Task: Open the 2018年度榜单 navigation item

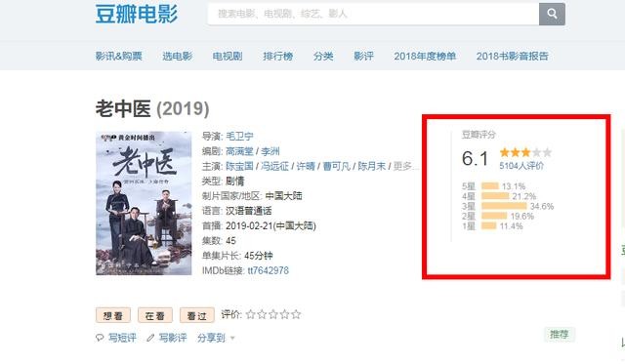Action: [425, 57]
